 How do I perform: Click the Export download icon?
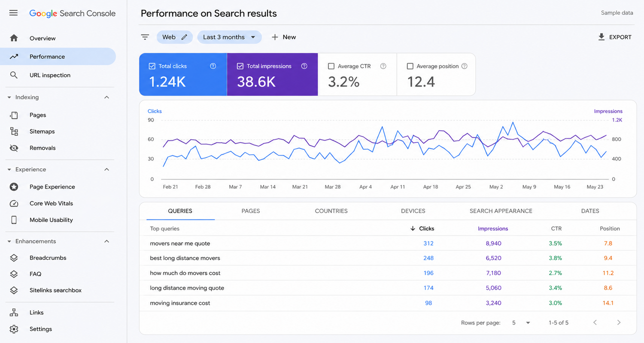coord(601,37)
